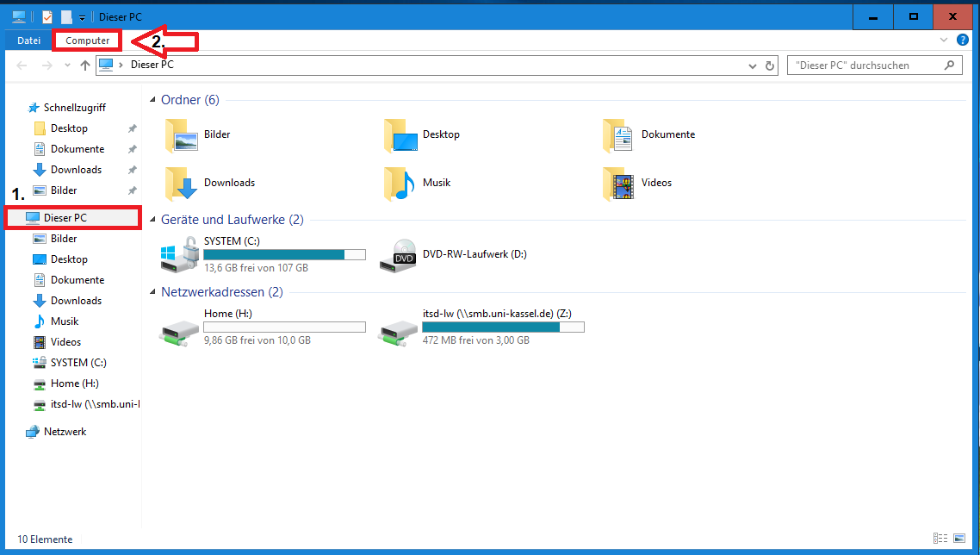This screenshot has height=555, width=980.
Task: Open the Videos folder in main pane
Action: tap(617, 183)
